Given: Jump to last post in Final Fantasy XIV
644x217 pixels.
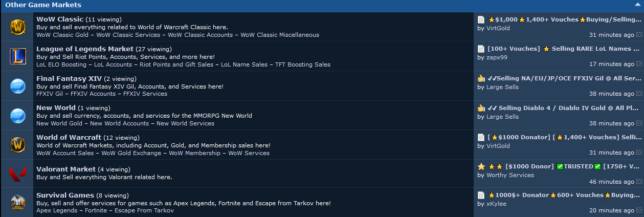Looking at the screenshot, I should coord(639,94).
